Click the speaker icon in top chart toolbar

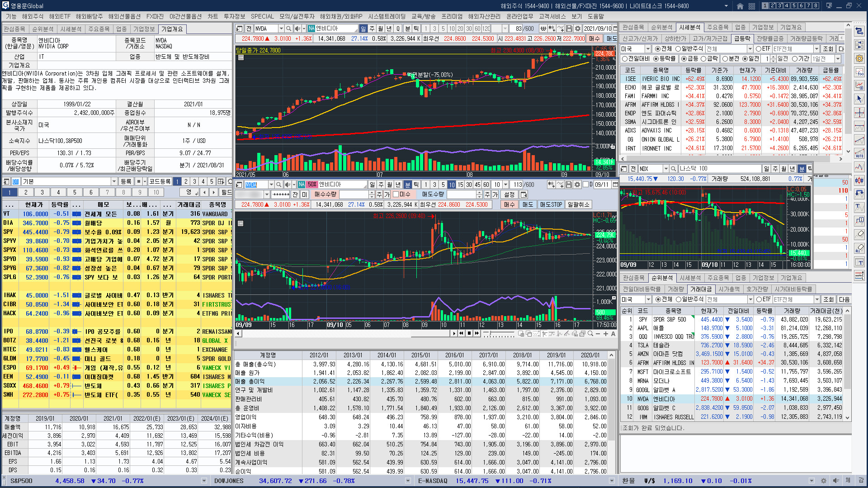(298, 28)
